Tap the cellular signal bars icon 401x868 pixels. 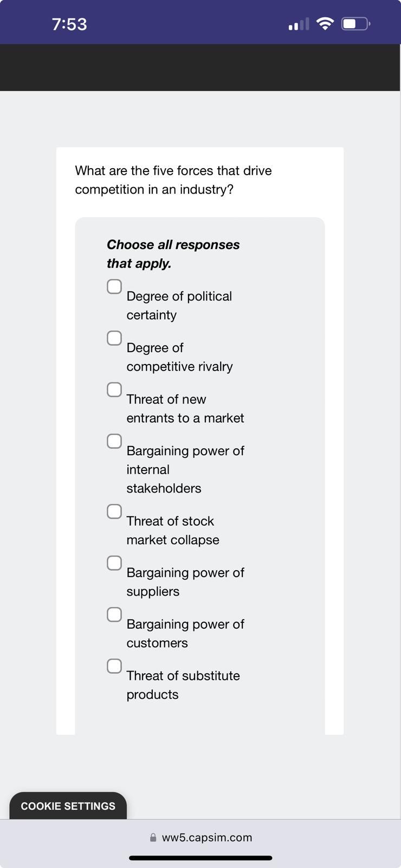tap(298, 23)
